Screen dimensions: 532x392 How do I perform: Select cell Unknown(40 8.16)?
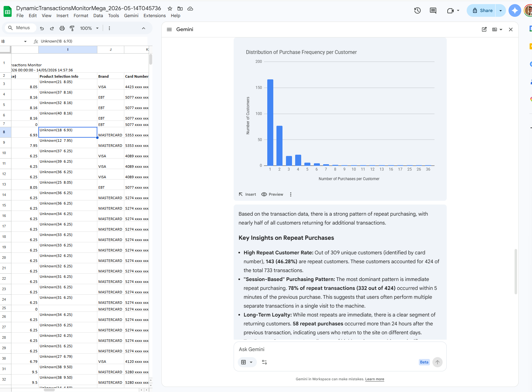pos(68,115)
